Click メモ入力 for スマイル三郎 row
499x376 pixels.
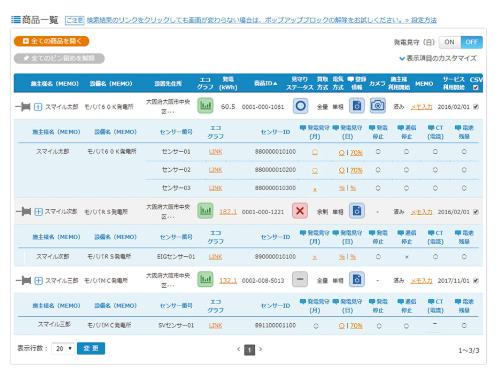coord(421,281)
